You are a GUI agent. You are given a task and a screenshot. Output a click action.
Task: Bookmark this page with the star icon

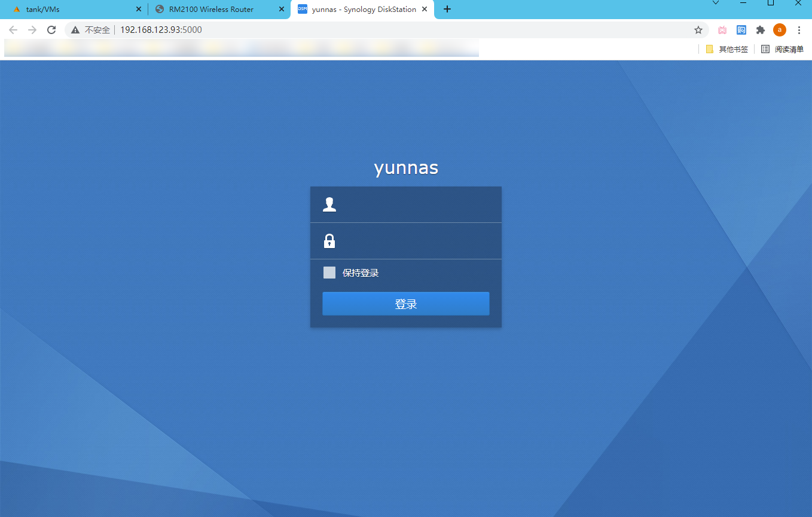coord(698,30)
